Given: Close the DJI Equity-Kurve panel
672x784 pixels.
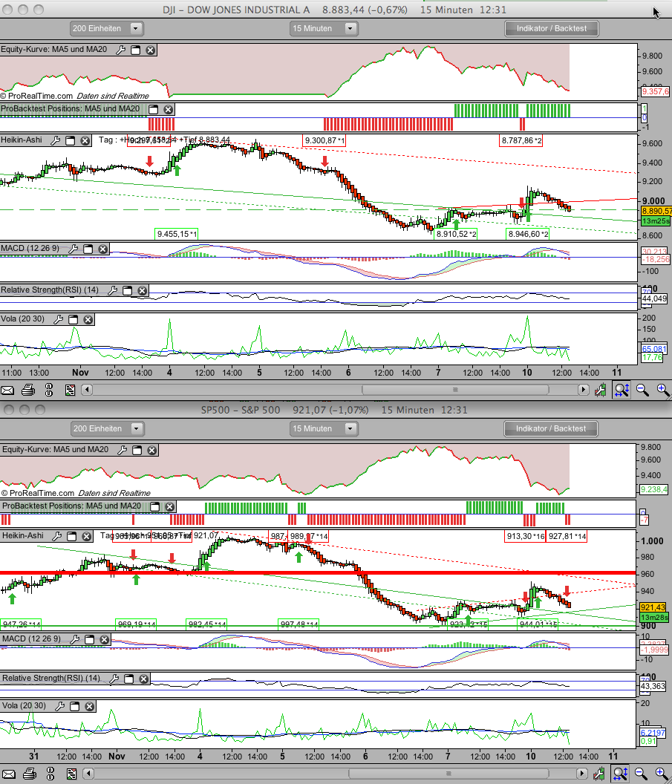Looking at the screenshot, I should (x=151, y=50).
